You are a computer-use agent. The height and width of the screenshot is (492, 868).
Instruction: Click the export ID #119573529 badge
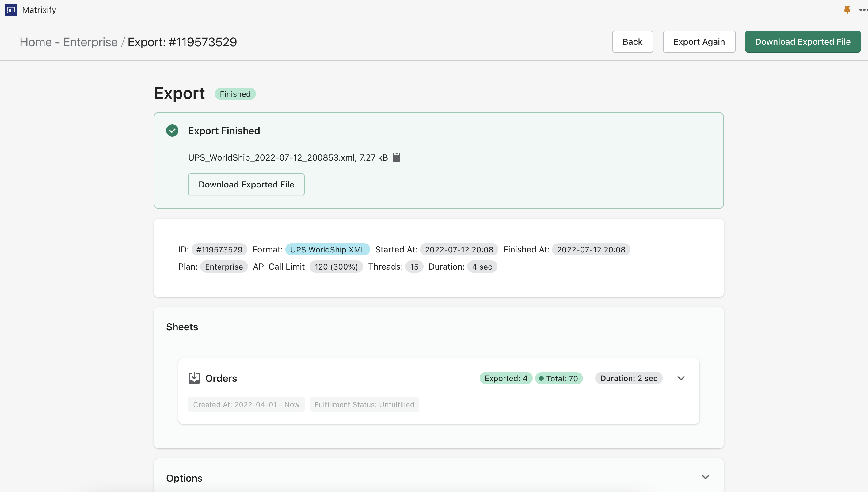(x=219, y=249)
